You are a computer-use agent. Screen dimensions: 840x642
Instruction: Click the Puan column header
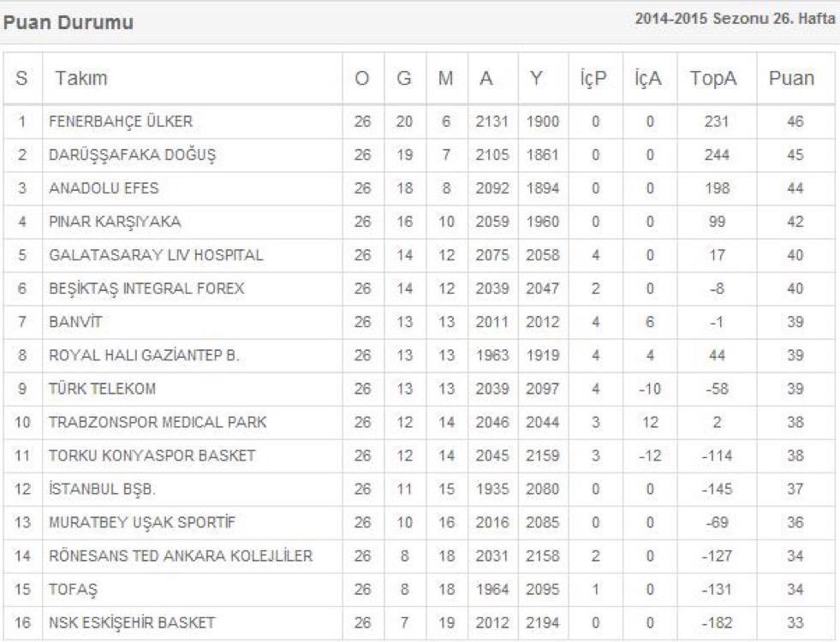tap(791, 79)
